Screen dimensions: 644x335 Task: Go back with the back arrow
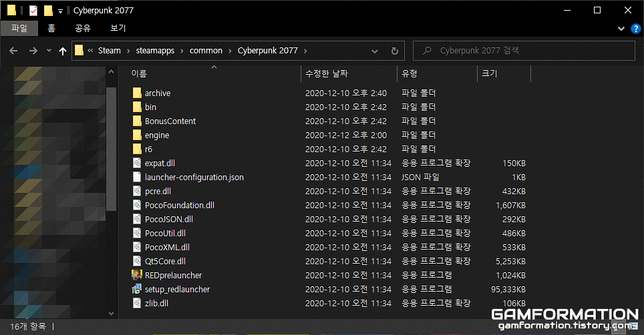13,51
